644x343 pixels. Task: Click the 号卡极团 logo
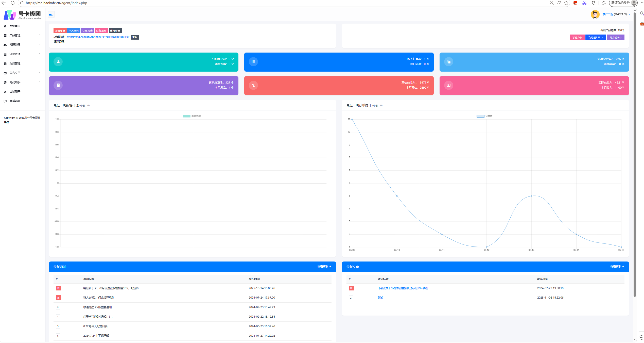[x=22, y=14]
